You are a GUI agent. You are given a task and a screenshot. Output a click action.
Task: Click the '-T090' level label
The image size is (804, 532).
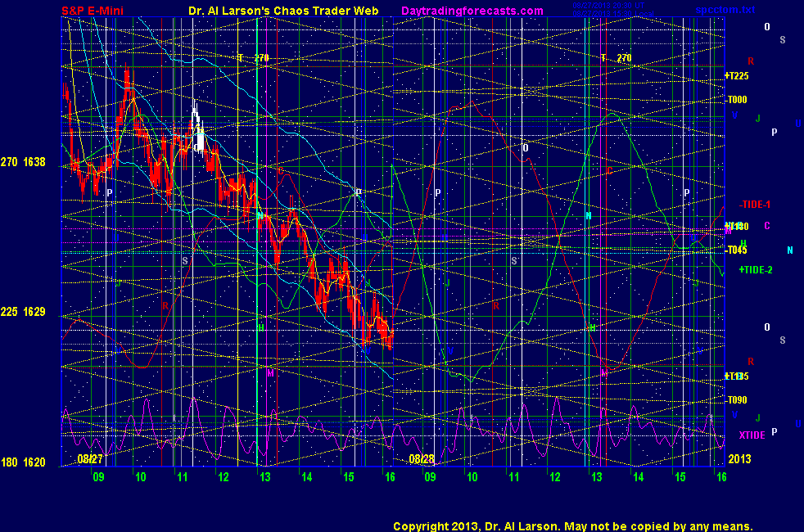point(737,399)
